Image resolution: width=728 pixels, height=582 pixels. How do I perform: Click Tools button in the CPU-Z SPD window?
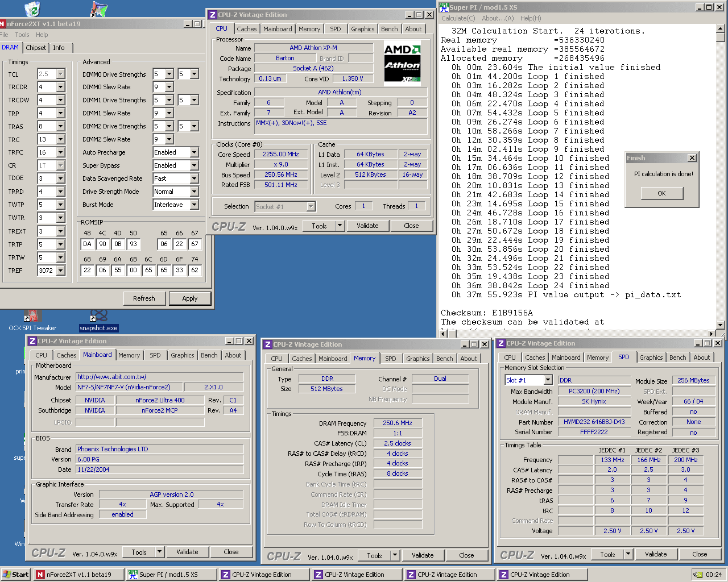tap(607, 554)
